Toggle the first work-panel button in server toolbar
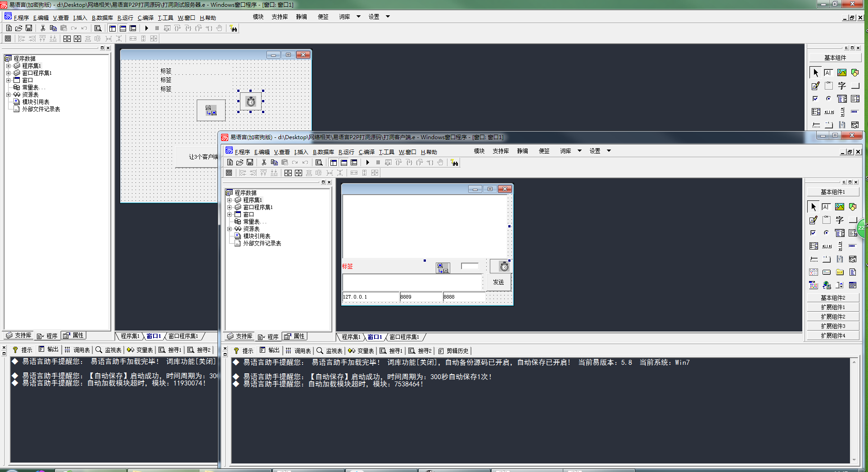This screenshot has width=868, height=472. click(x=113, y=28)
